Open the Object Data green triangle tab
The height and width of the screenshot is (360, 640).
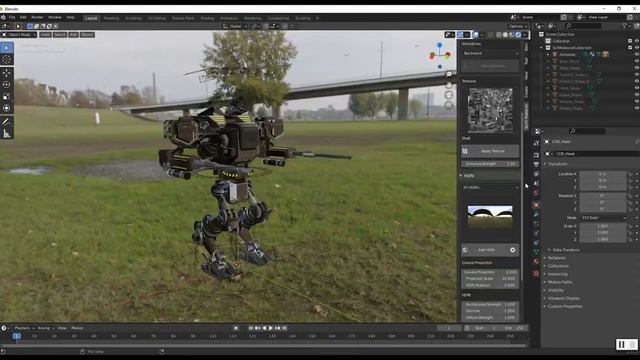(x=536, y=252)
